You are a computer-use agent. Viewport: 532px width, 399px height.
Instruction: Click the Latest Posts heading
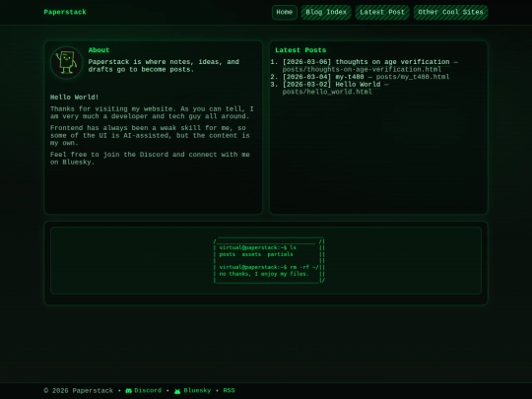click(300, 50)
